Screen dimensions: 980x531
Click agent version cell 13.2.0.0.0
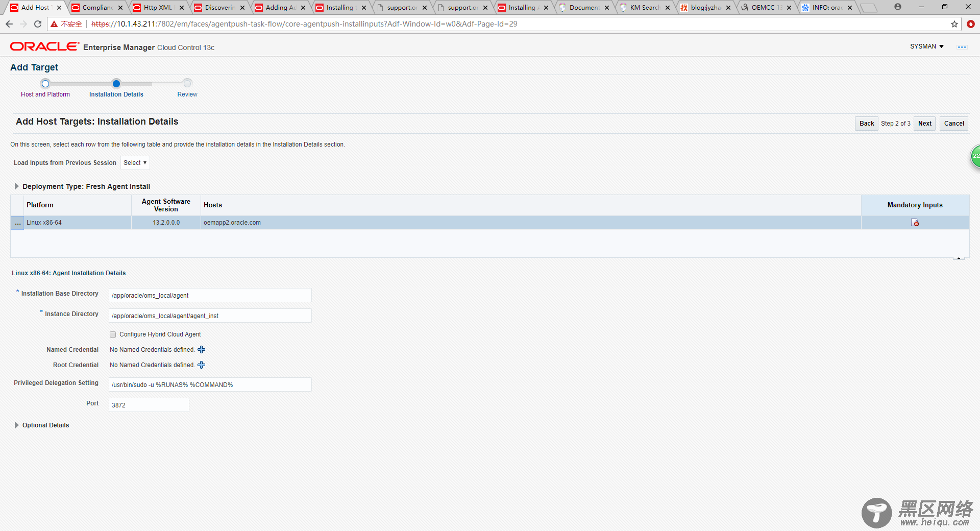(166, 223)
